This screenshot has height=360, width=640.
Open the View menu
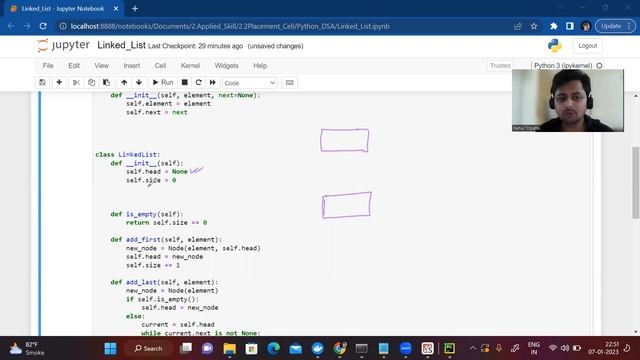click(x=102, y=66)
